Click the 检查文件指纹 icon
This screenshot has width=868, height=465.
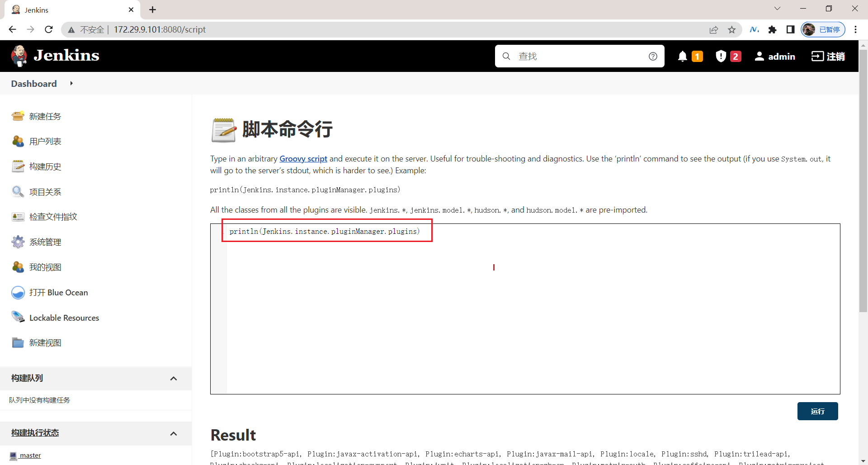coord(18,217)
